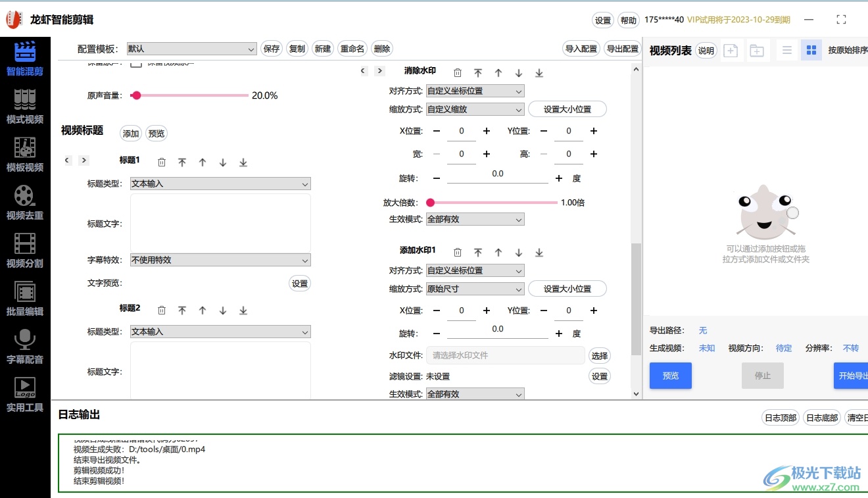Delete the 消除水印 item via trash icon
868x498 pixels.
(x=458, y=73)
